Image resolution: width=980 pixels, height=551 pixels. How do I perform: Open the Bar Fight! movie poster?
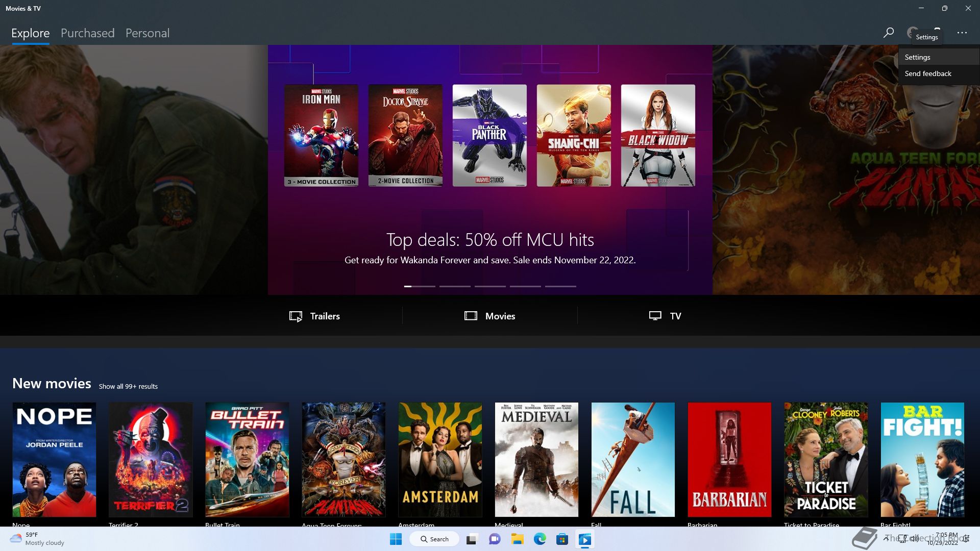922,460
